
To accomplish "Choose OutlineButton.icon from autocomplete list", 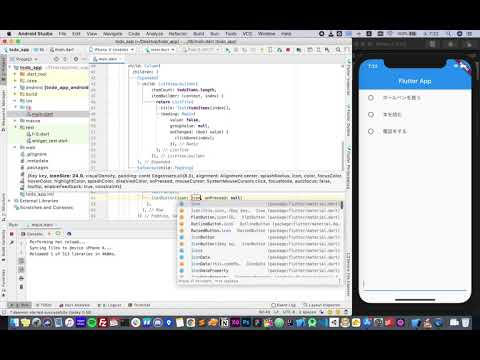I will click(x=259, y=224).
